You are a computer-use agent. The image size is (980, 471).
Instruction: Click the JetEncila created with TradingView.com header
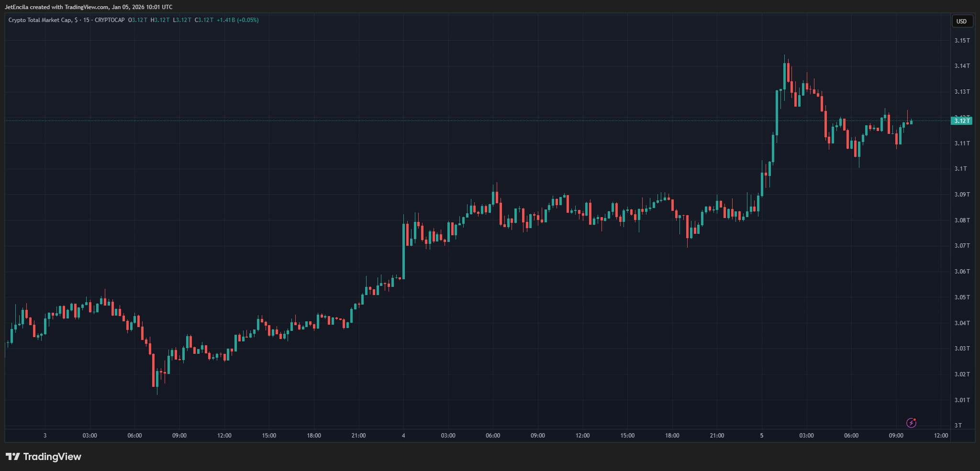coord(89,7)
